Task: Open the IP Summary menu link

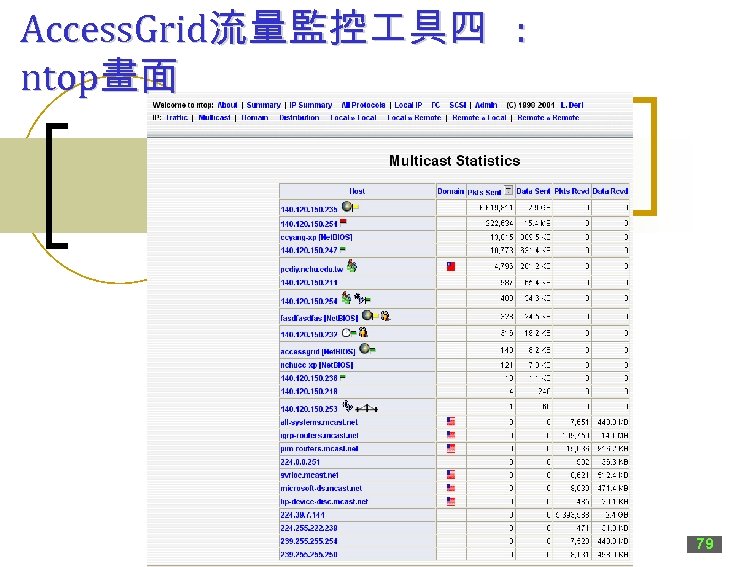Action: click(x=311, y=105)
